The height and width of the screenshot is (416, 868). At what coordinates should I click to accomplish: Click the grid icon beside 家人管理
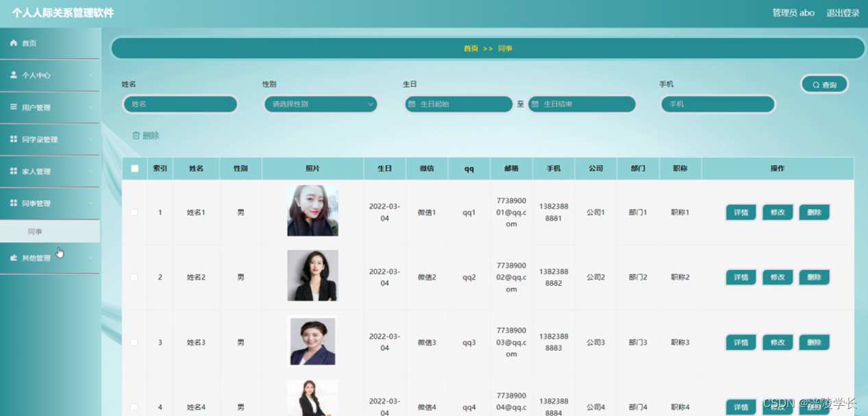[x=13, y=171]
